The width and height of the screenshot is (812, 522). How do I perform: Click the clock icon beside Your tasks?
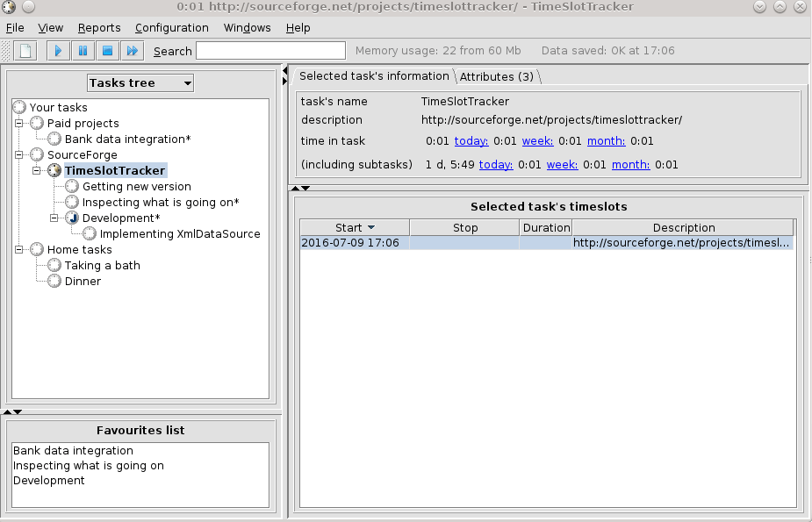coord(19,107)
